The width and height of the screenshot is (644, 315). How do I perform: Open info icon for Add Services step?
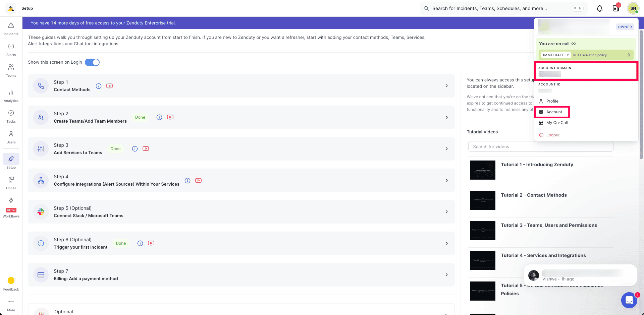[x=135, y=149]
